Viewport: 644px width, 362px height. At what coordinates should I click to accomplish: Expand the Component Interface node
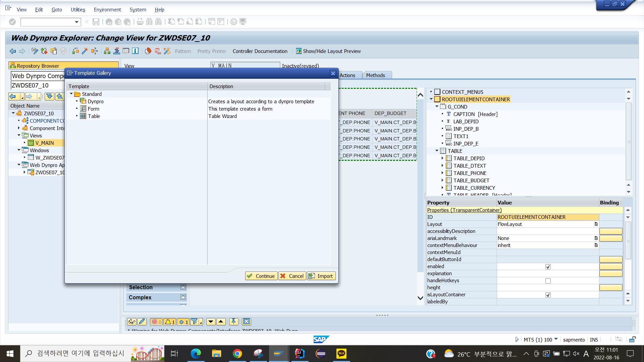point(19,128)
